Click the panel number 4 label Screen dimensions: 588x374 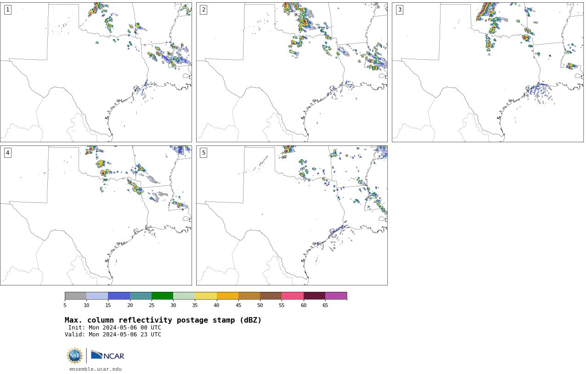click(x=7, y=153)
